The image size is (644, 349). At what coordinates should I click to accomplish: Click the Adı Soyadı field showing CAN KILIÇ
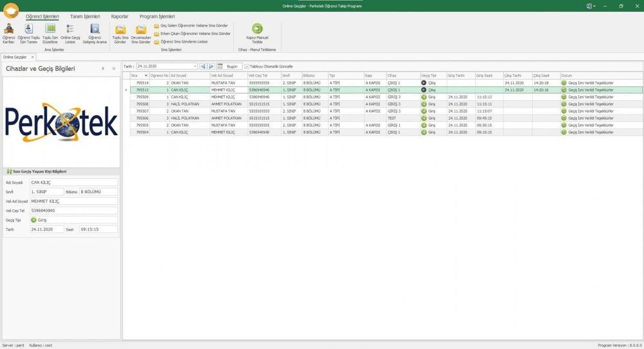(73, 182)
